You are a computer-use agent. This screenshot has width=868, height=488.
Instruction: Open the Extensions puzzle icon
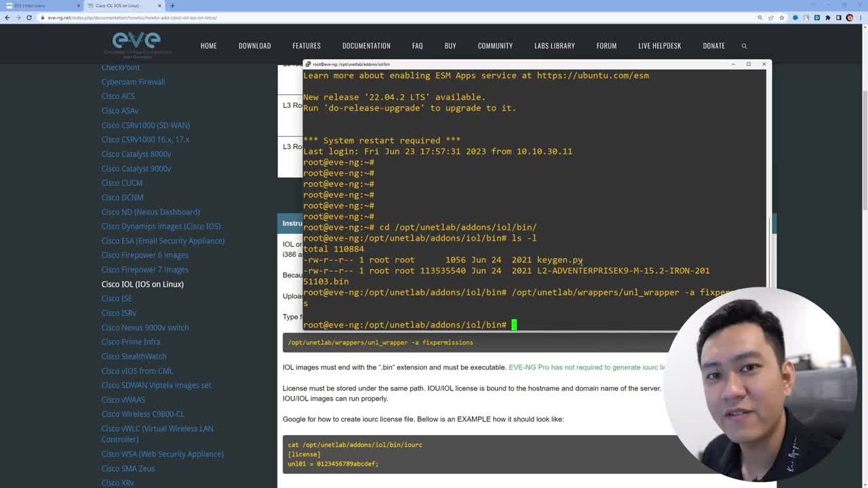(828, 18)
